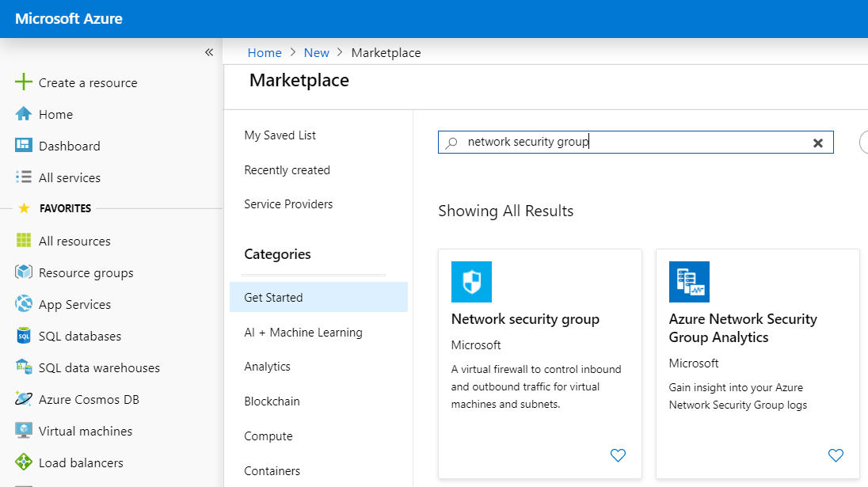
Task: Click the Network security group shield icon
Action: tap(471, 282)
